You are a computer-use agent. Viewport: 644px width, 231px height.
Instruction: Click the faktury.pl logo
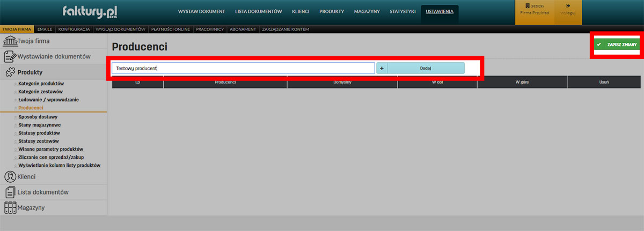coord(90,11)
